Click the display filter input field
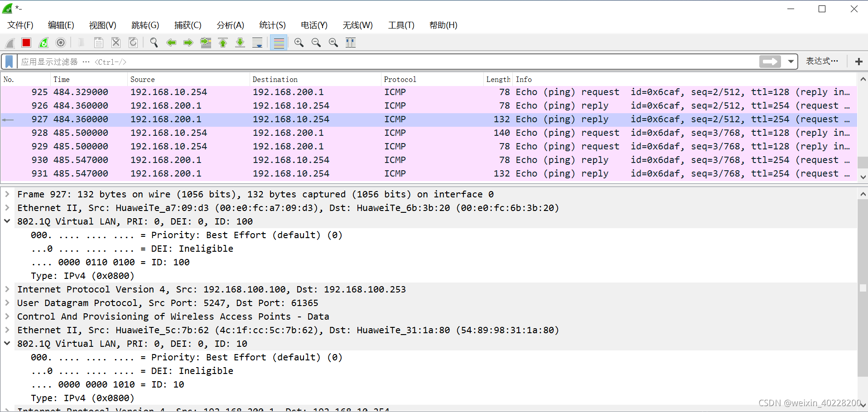868x412 pixels. (388, 62)
